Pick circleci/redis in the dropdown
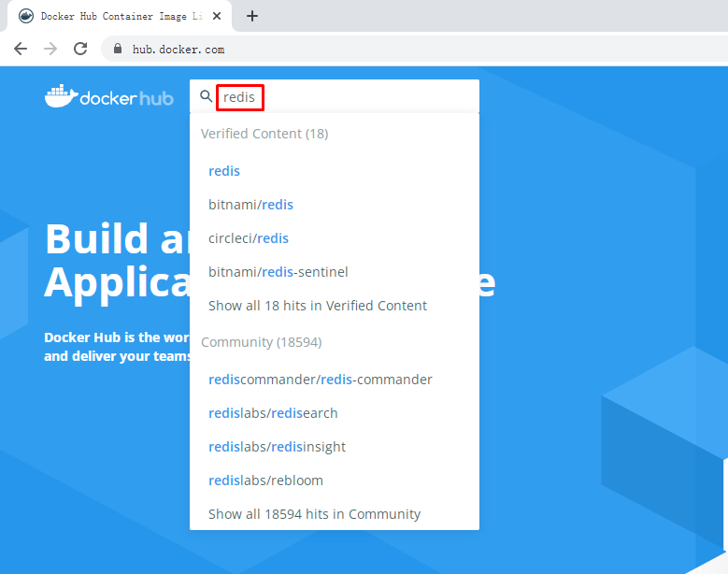Viewport: 728px width, 574px height. coord(249,238)
